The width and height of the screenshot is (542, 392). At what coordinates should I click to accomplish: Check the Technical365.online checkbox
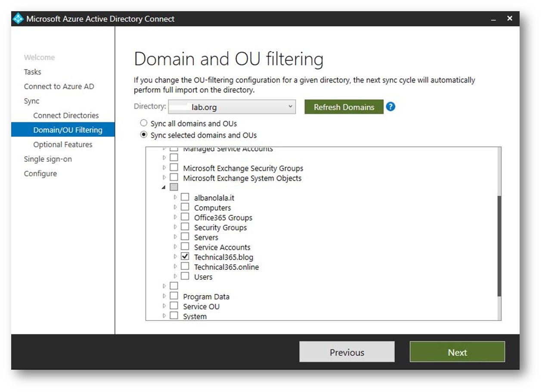(x=185, y=266)
